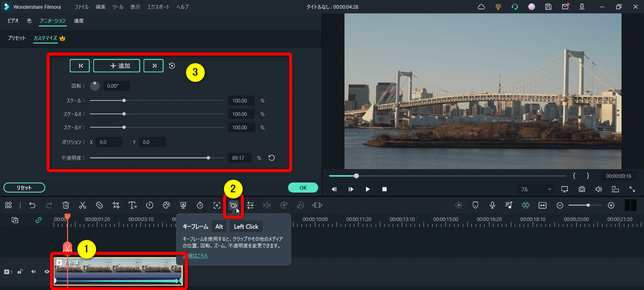The width and height of the screenshot is (644, 290).
Task: Hide track 1 with eye icon
Action: [47, 272]
